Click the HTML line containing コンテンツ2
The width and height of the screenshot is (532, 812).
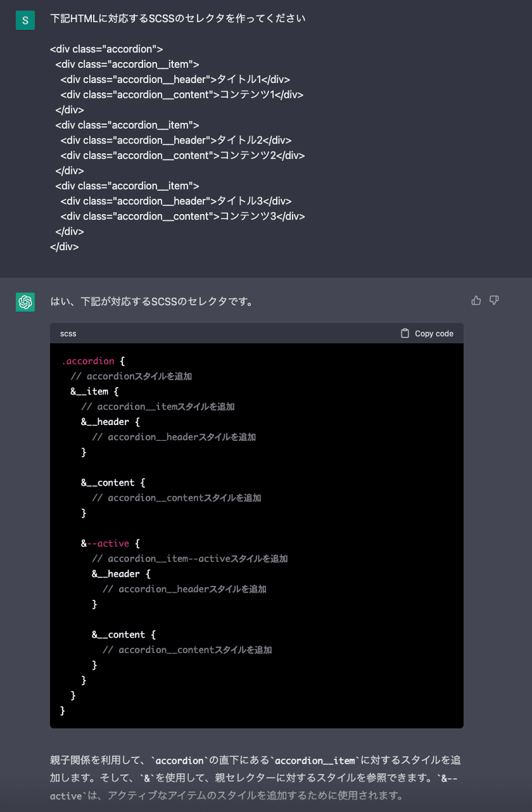point(183,155)
